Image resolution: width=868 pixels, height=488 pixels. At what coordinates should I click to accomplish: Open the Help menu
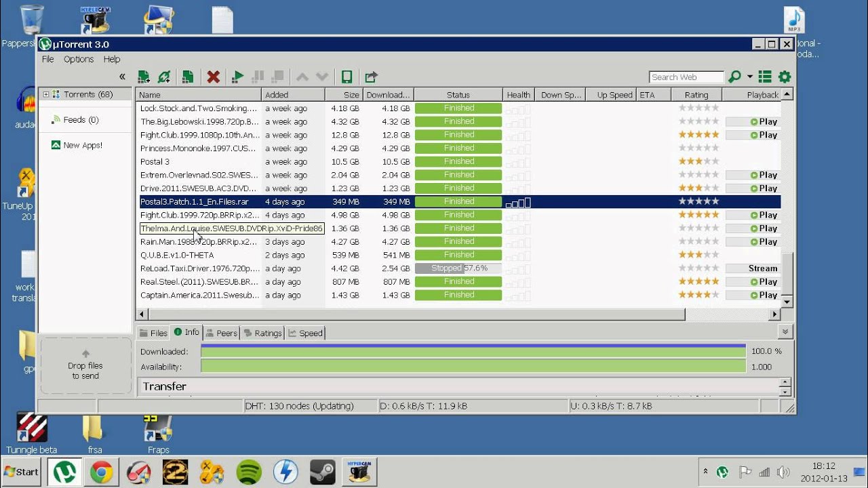click(112, 59)
